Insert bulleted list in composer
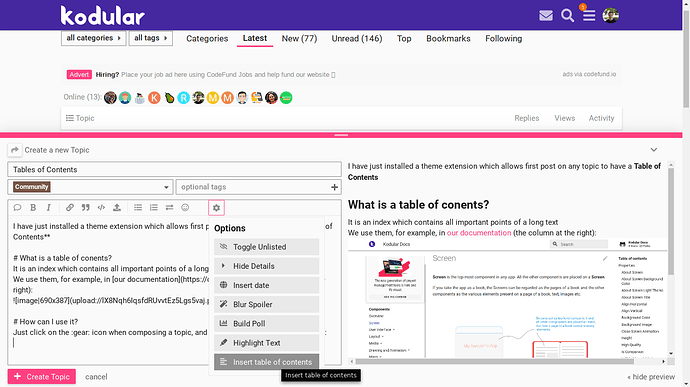This screenshot has width=690, height=387. click(x=138, y=207)
